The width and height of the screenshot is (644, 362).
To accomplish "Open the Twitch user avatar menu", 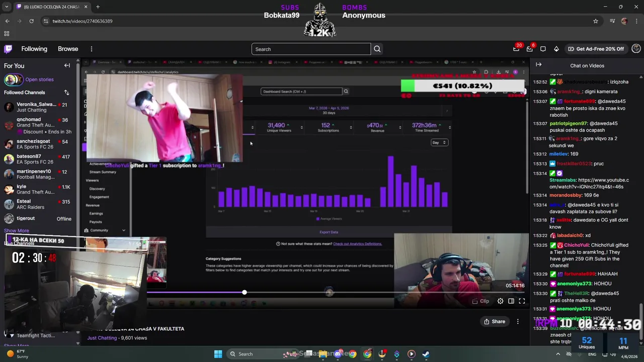I will [x=636, y=49].
